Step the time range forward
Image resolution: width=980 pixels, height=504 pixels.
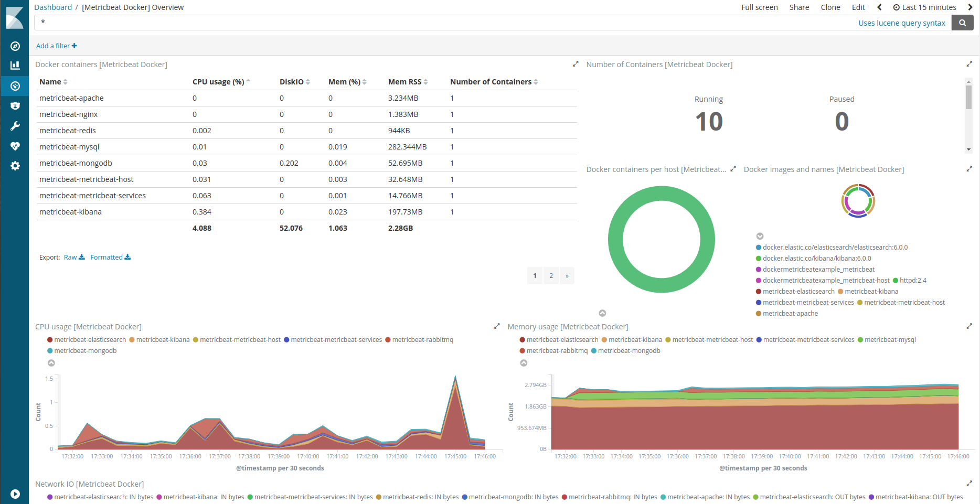point(970,7)
